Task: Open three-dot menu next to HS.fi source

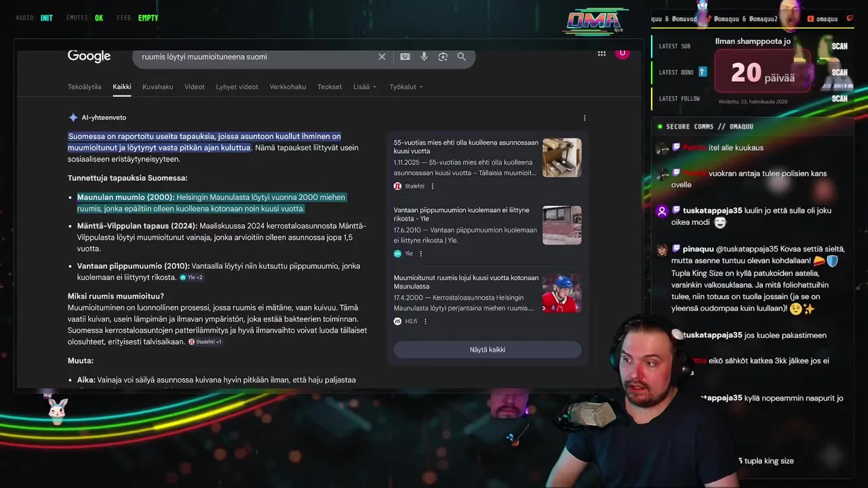Action: 426,321
